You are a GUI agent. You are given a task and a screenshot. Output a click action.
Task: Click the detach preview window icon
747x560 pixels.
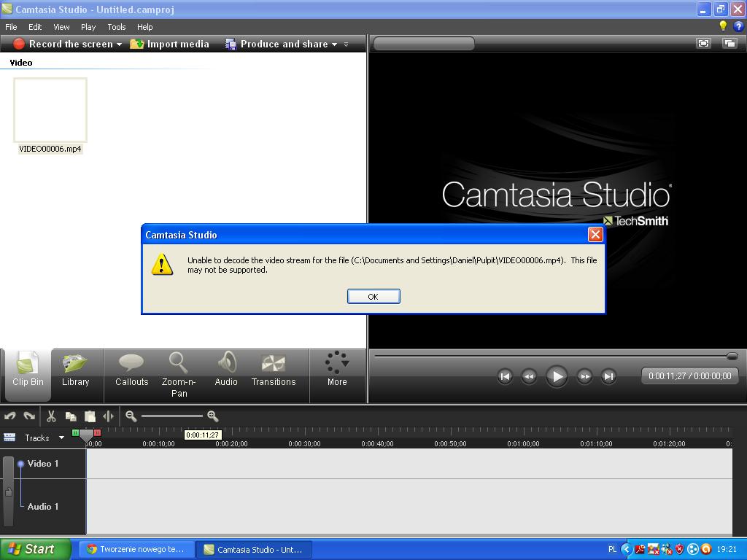click(x=729, y=43)
